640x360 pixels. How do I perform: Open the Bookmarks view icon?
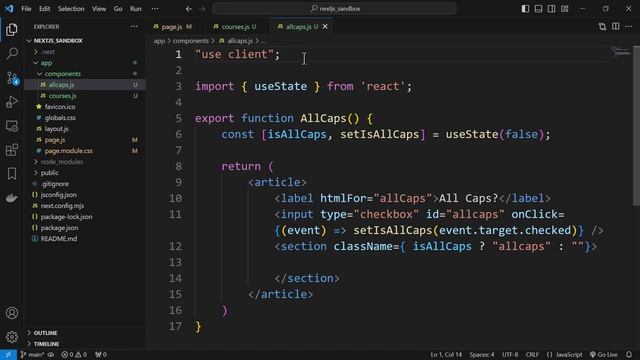12,174
